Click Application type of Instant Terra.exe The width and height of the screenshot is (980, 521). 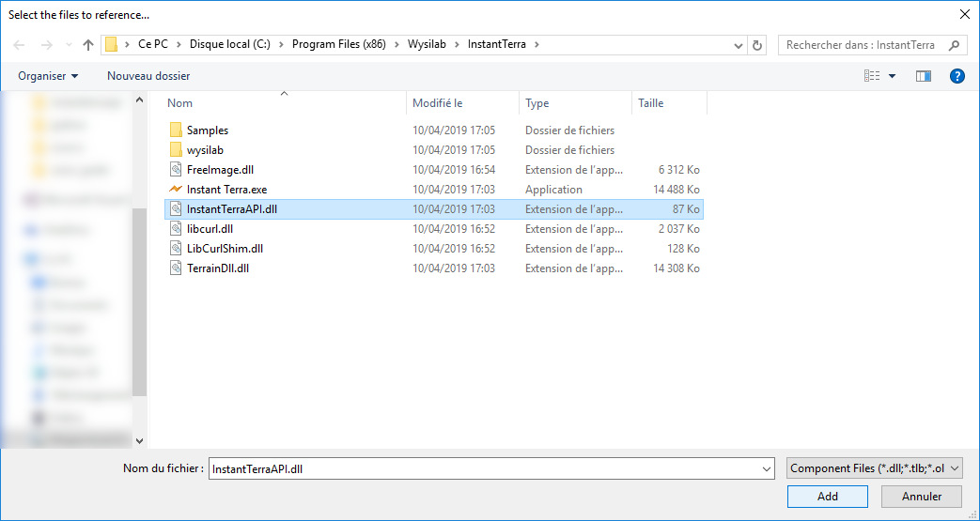pyautogui.click(x=553, y=190)
